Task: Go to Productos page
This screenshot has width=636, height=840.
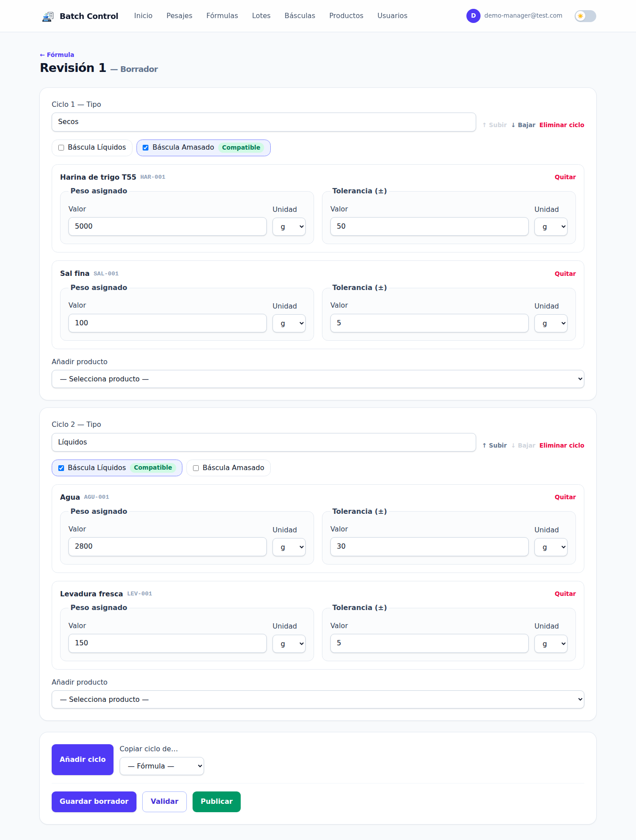Action: click(x=346, y=16)
